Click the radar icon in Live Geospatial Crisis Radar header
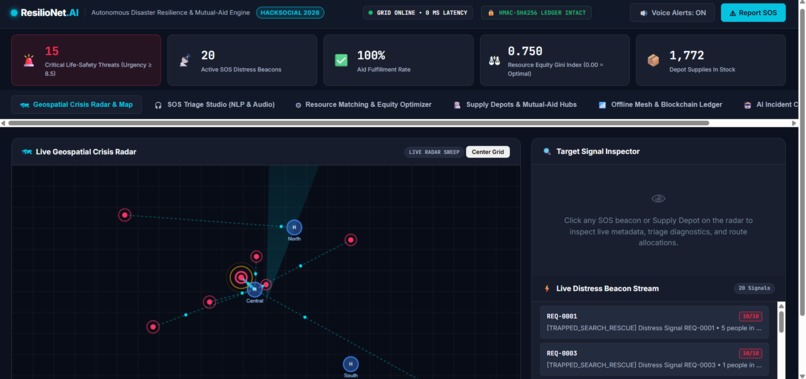Viewport: 806px width, 379px height. [x=27, y=152]
